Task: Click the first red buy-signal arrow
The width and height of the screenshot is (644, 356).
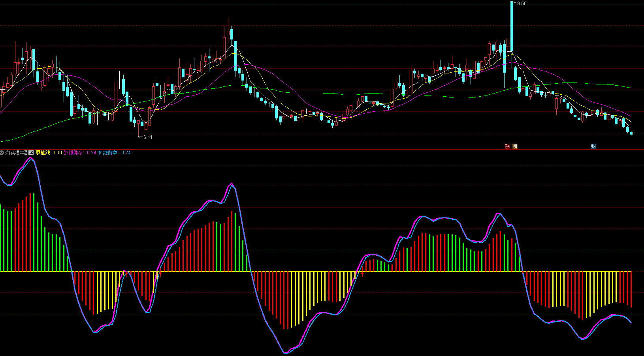Action: (126, 274)
